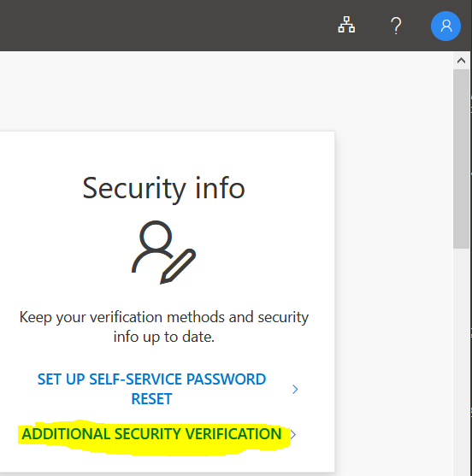The height and width of the screenshot is (476, 472).
Task: Open Set Up Self-Service Password Reset link
Action: (x=151, y=389)
